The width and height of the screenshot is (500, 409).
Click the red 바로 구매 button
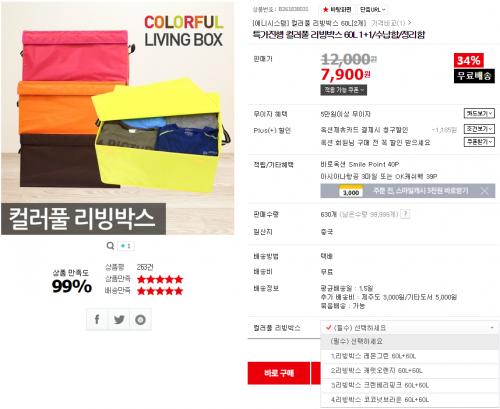click(279, 373)
